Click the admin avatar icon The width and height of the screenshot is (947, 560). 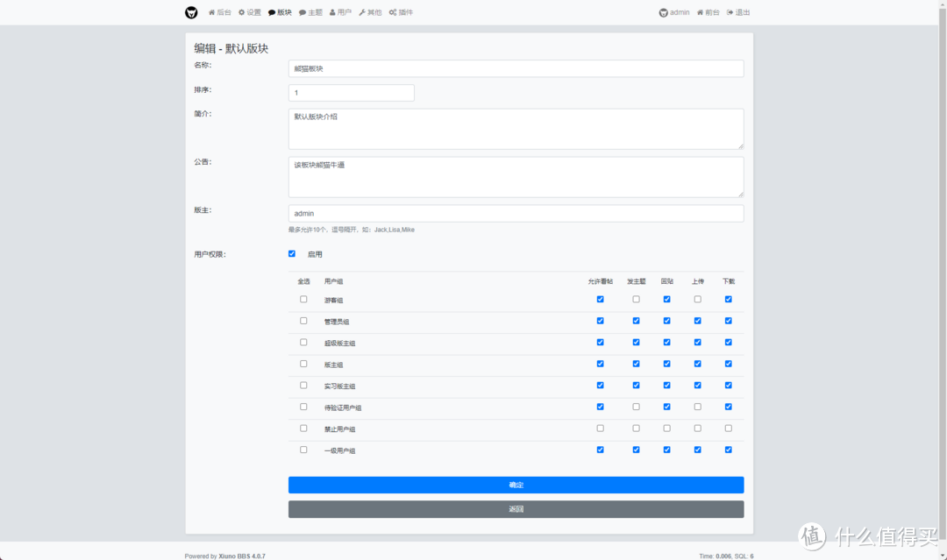pyautogui.click(x=664, y=12)
